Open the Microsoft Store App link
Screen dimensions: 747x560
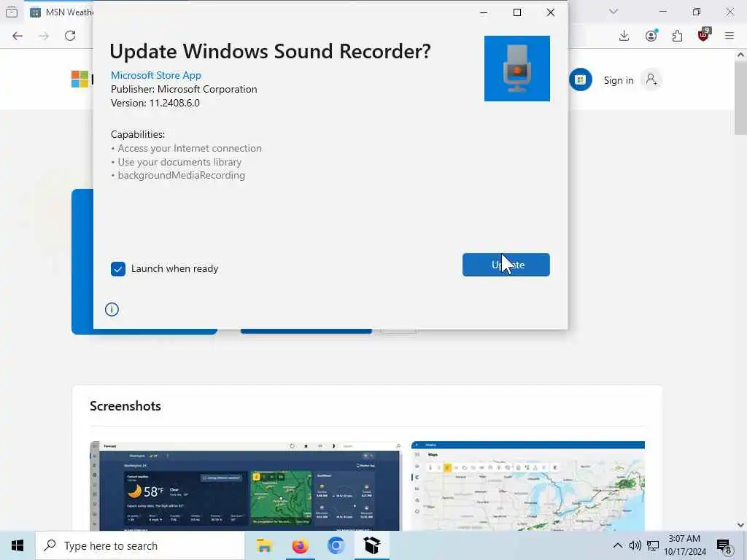[x=156, y=75]
